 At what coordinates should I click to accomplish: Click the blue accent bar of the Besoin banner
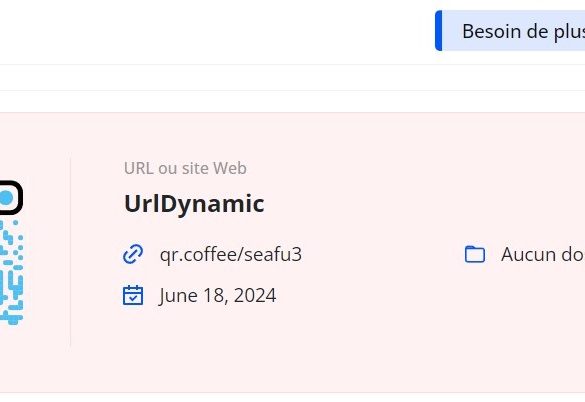tap(438, 31)
